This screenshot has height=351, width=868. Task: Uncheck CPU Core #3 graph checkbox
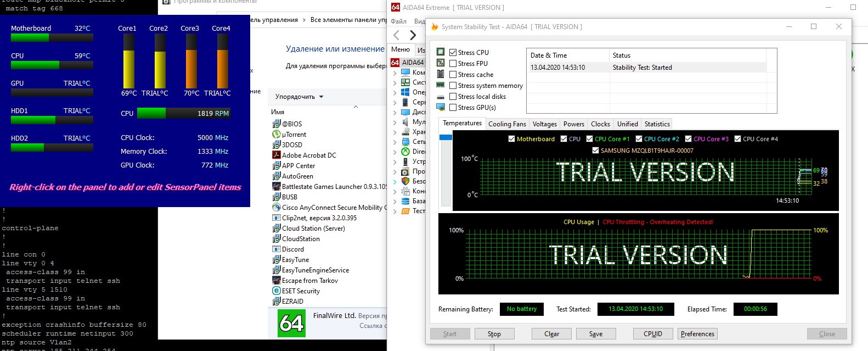pyautogui.click(x=688, y=139)
